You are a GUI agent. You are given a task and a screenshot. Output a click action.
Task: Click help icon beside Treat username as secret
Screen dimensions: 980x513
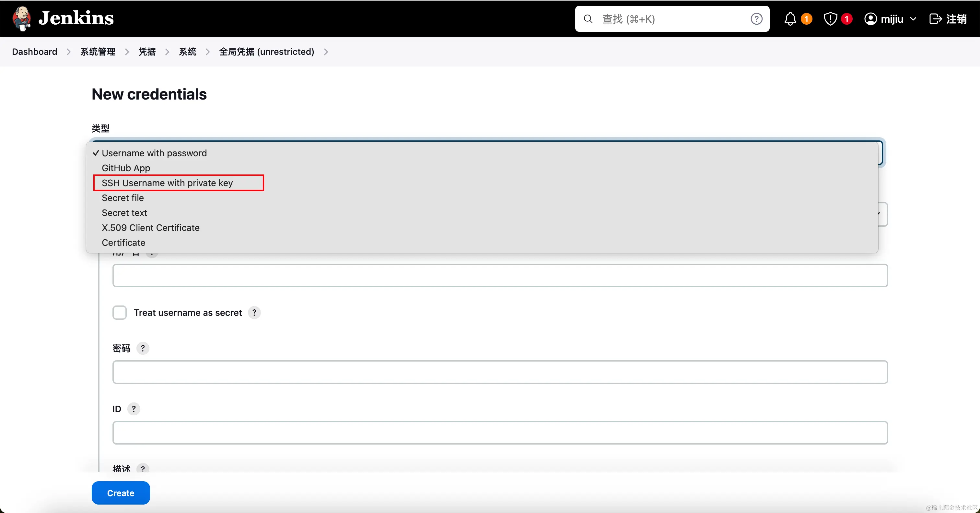254,313
